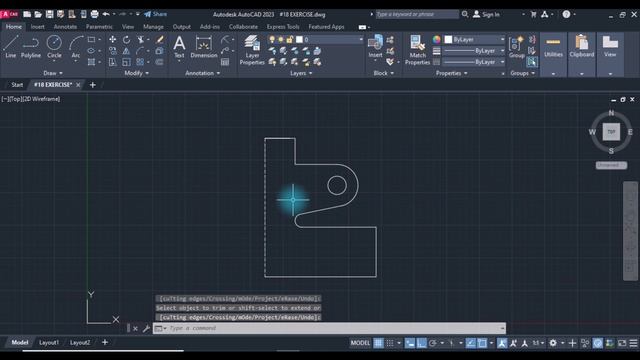Activate the Array tool in Modify panel

(140, 62)
